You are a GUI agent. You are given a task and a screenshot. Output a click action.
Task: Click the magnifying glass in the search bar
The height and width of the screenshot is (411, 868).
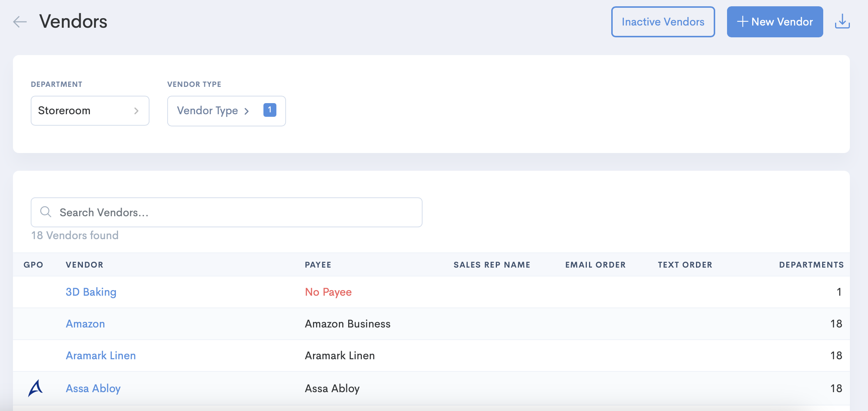click(46, 212)
